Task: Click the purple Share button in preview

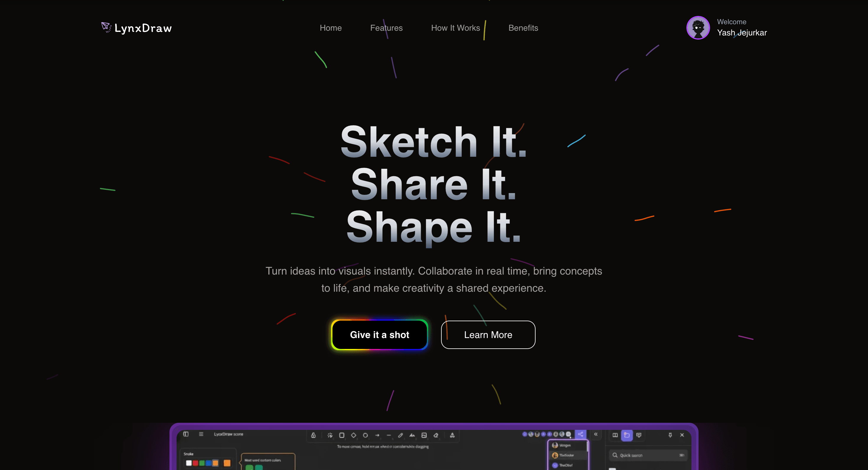Action: 580,434
